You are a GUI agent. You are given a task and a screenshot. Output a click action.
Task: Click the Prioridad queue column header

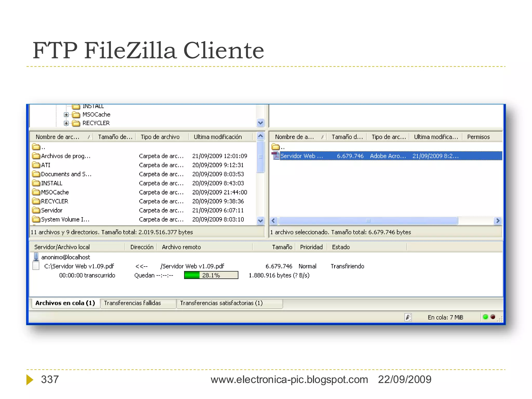tap(311, 247)
